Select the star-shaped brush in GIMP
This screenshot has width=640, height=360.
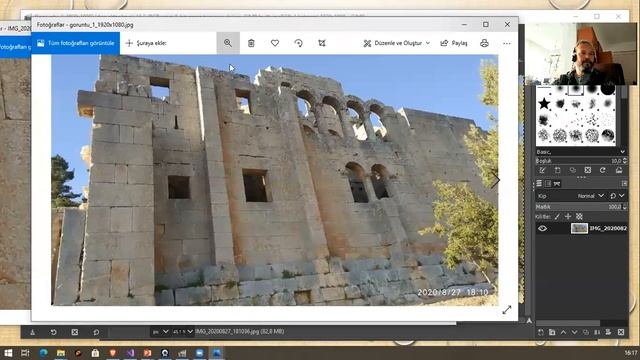[544, 104]
